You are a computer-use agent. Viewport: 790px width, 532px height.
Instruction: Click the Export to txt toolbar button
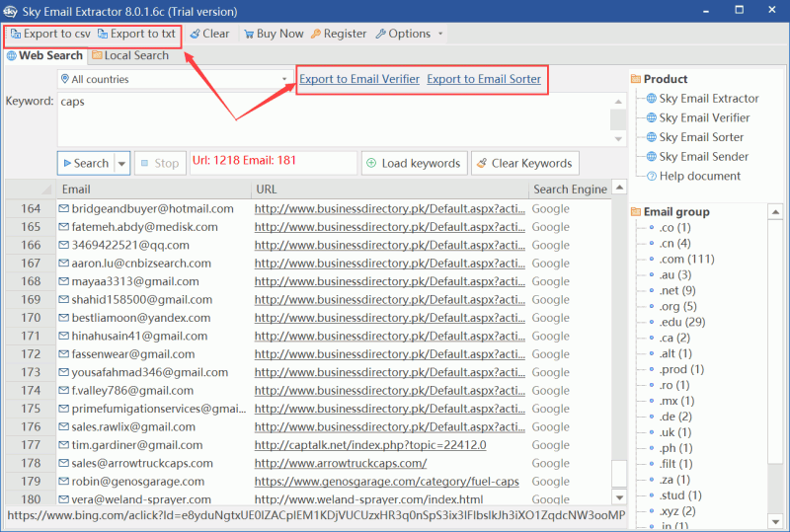click(x=136, y=34)
